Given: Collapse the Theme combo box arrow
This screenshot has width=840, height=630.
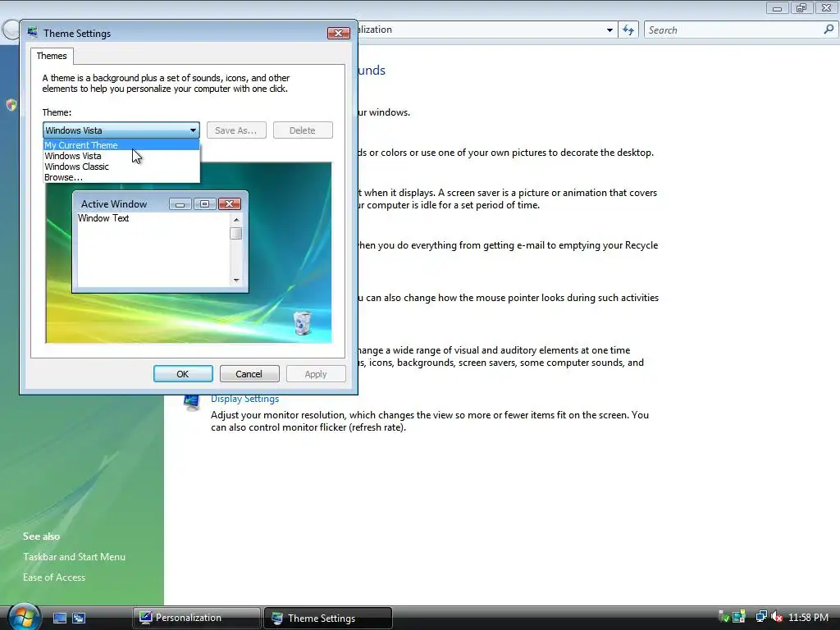Looking at the screenshot, I should [193, 130].
